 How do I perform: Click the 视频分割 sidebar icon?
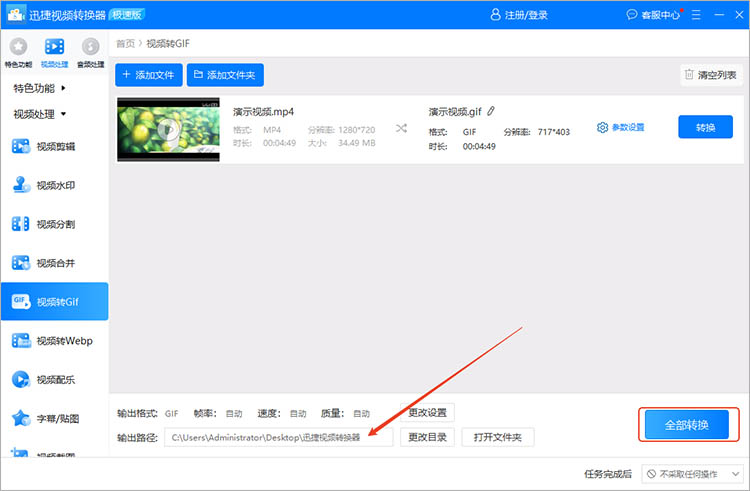point(21,224)
